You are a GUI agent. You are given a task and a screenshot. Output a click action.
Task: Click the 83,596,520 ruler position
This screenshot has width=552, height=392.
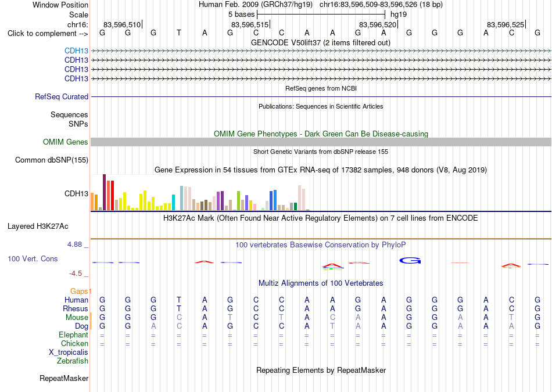click(x=378, y=24)
